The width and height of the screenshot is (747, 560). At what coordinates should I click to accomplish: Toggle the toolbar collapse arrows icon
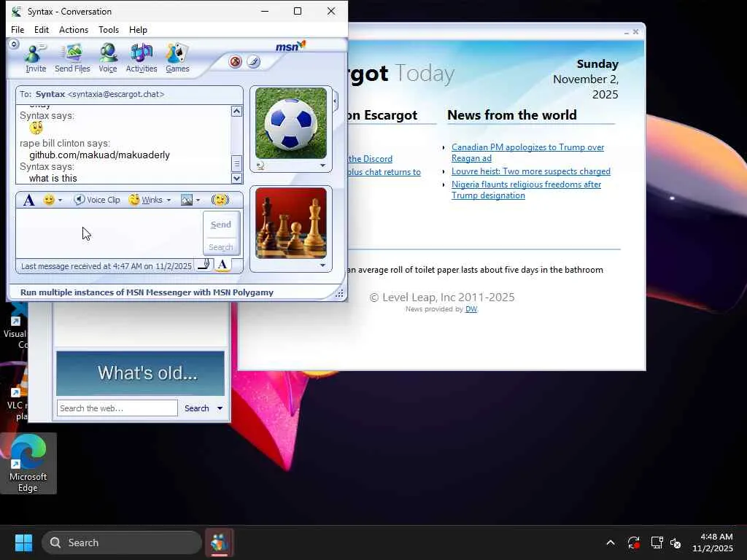click(x=14, y=44)
